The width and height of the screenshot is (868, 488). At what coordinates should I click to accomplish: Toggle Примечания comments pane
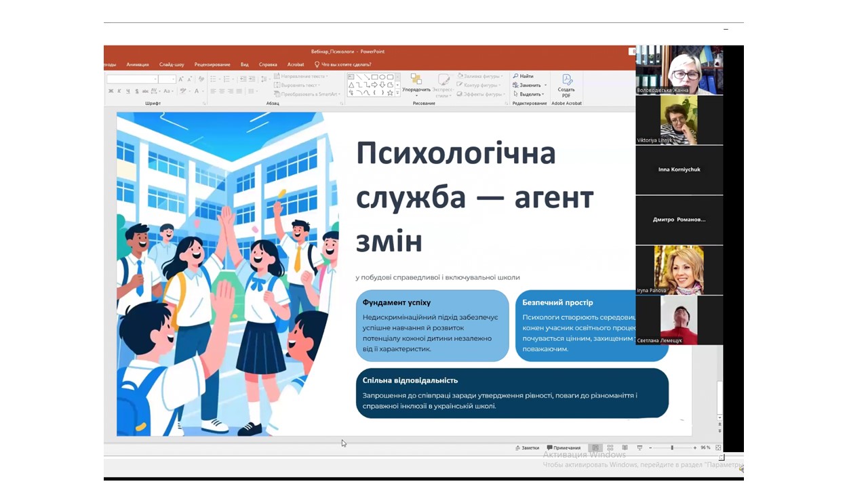click(x=564, y=448)
